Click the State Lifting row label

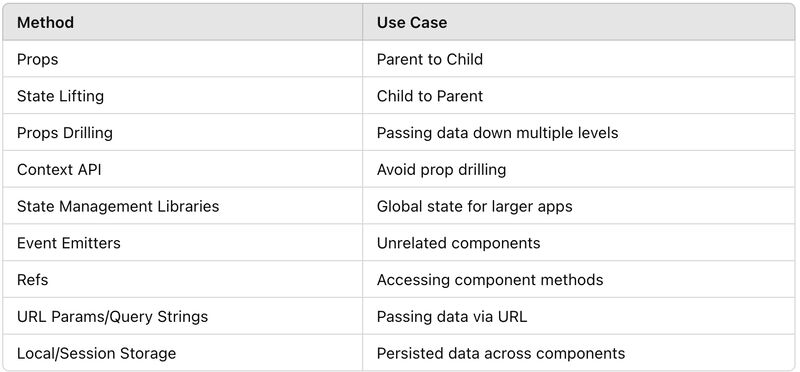point(60,96)
